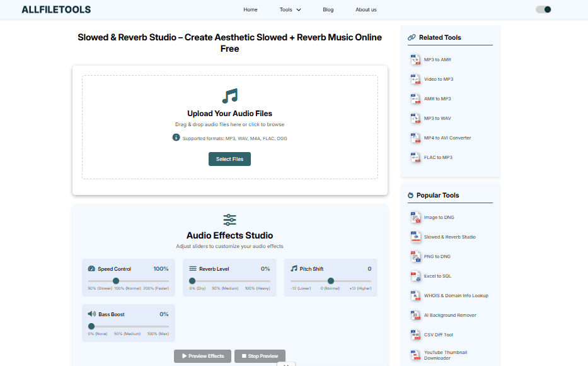Expand the Tools dropdown menu
Screen dimensions: 588x366
tap(290, 9)
